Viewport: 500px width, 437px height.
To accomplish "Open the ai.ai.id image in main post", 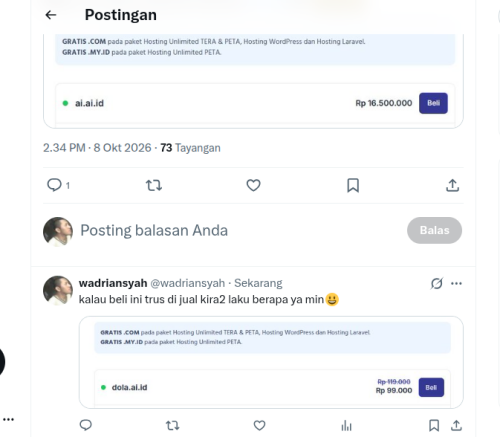I will (x=253, y=81).
